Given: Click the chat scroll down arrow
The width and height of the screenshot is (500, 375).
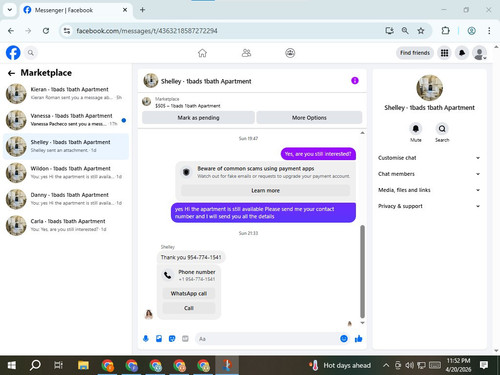Looking at the screenshot, I should (x=362, y=323).
